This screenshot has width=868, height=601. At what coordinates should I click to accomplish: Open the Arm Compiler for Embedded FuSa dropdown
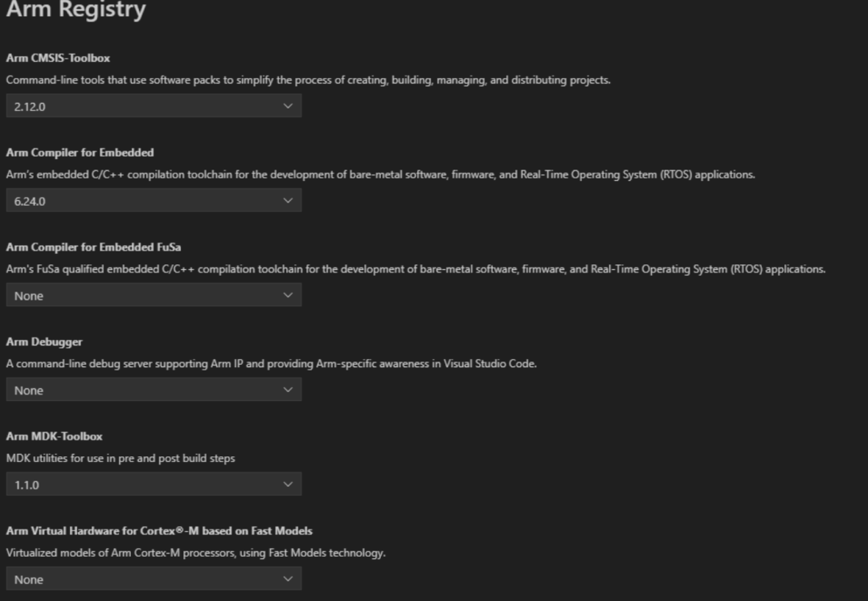click(x=154, y=295)
